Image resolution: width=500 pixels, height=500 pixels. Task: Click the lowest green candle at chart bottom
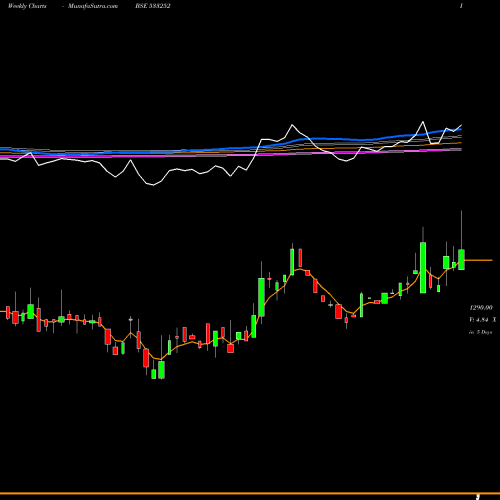[x=161, y=370]
